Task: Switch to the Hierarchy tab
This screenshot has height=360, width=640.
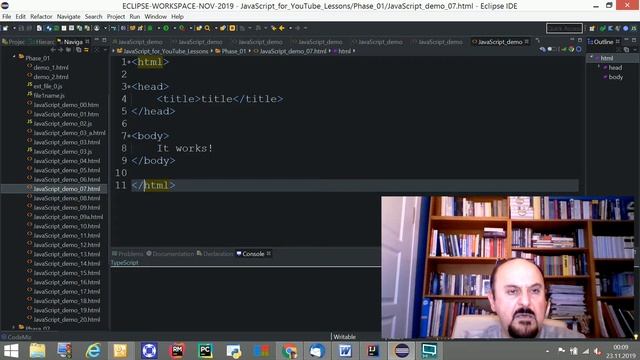Action: pos(42,42)
